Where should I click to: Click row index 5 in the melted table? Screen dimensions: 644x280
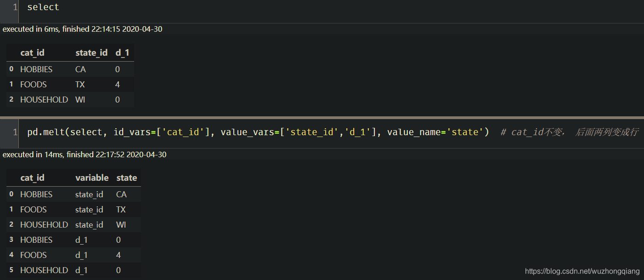11,270
